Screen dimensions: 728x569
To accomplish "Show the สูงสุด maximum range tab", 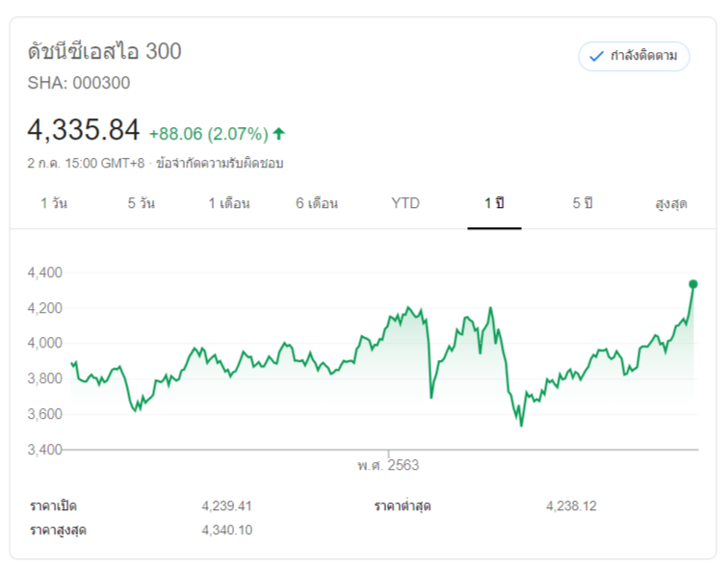I will [671, 203].
